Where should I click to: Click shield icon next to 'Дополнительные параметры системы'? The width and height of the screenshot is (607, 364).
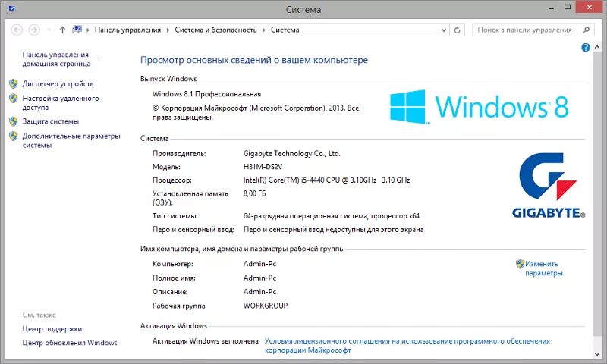click(x=14, y=136)
